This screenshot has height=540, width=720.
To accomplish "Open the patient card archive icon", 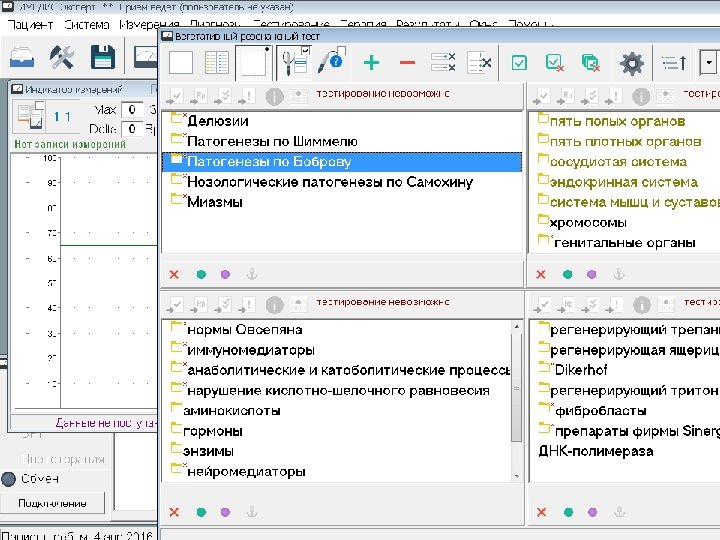I will pyautogui.click(x=22, y=56).
